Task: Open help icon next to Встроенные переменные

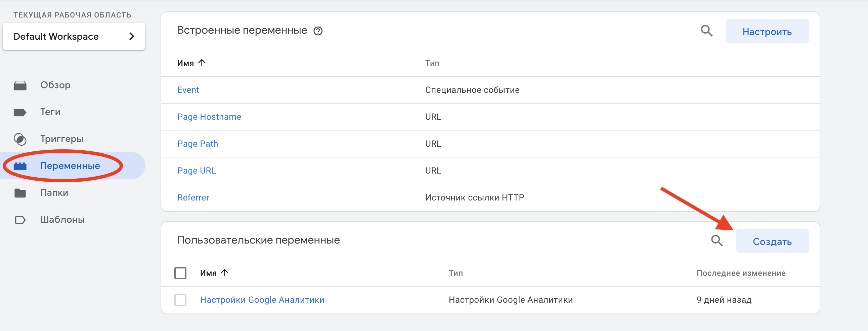Action: click(x=318, y=31)
